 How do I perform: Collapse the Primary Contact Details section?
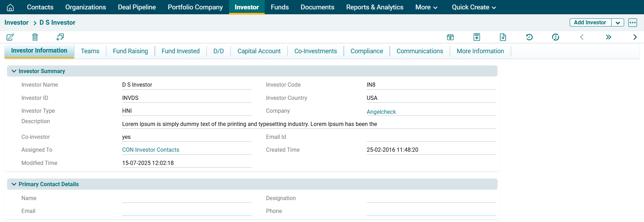coord(14,184)
